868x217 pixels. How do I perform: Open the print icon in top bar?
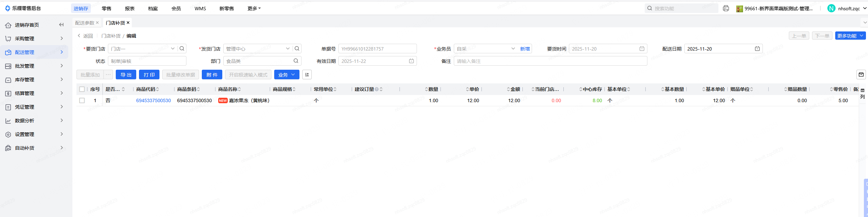(x=726, y=8)
